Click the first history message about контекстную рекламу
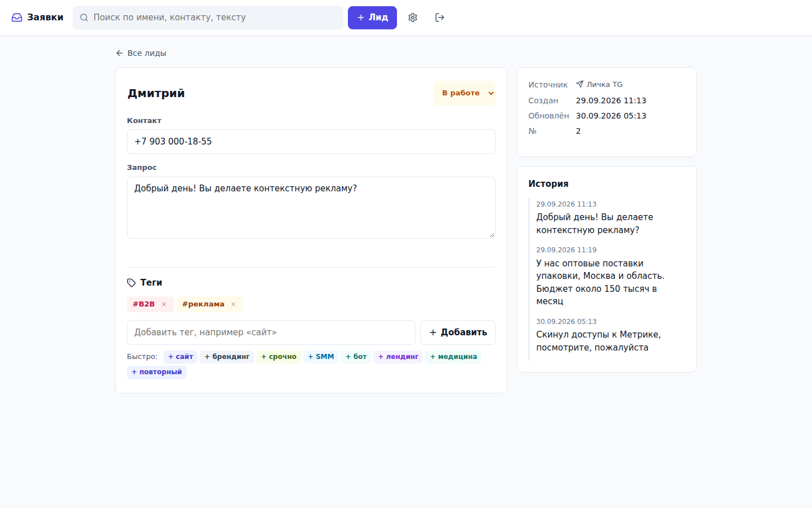 tap(594, 224)
